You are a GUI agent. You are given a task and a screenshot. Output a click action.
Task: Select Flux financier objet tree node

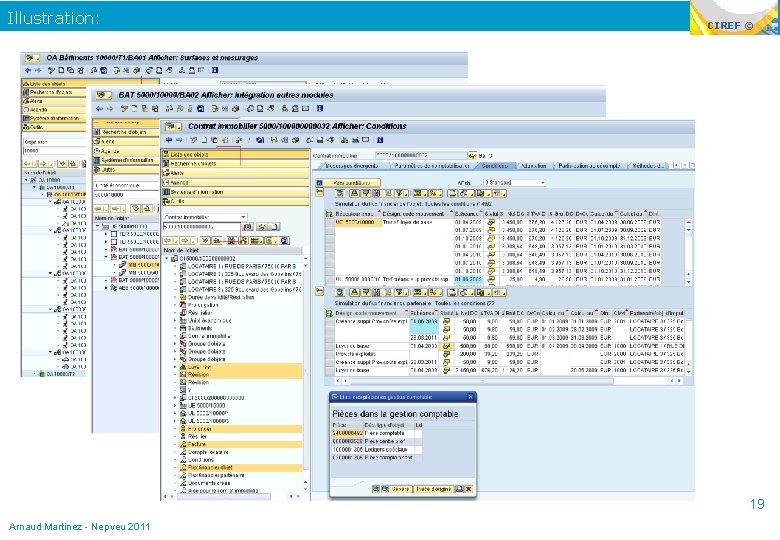(210, 467)
